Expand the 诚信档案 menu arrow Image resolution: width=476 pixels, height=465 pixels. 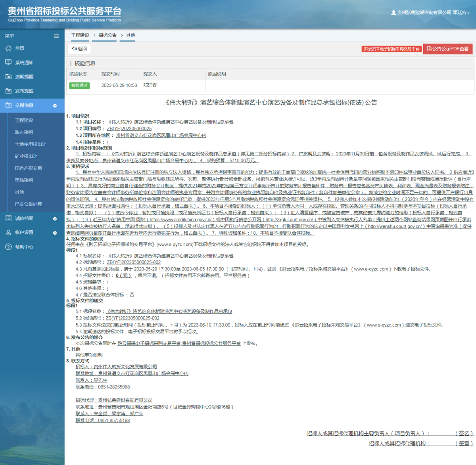coord(55,219)
